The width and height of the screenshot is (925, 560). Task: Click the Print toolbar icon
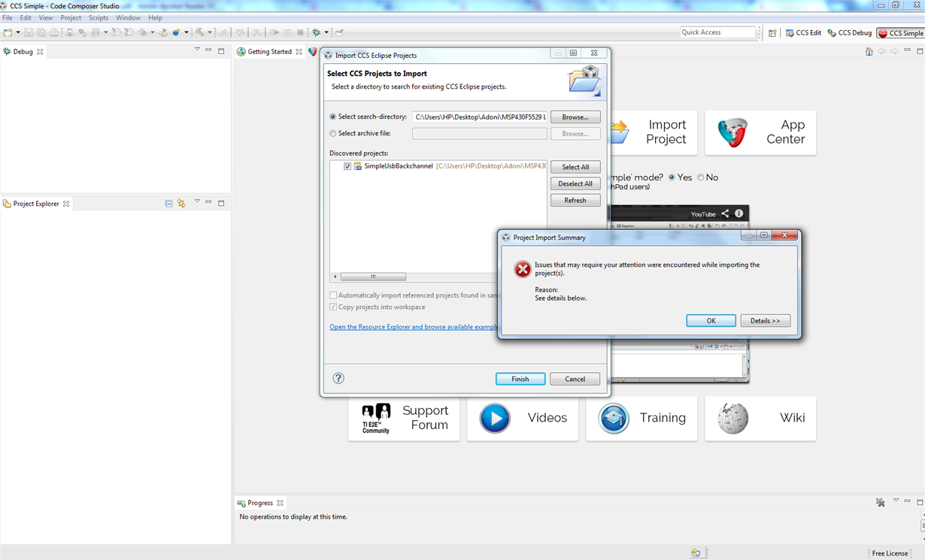(x=54, y=32)
